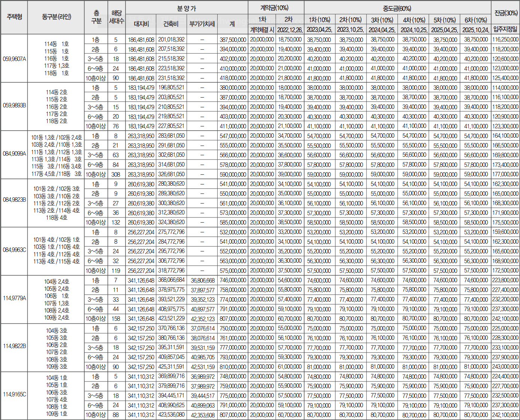The image size is (520, 420).
Task: Click housing type 084.9823B
Action: click(x=14, y=200)
